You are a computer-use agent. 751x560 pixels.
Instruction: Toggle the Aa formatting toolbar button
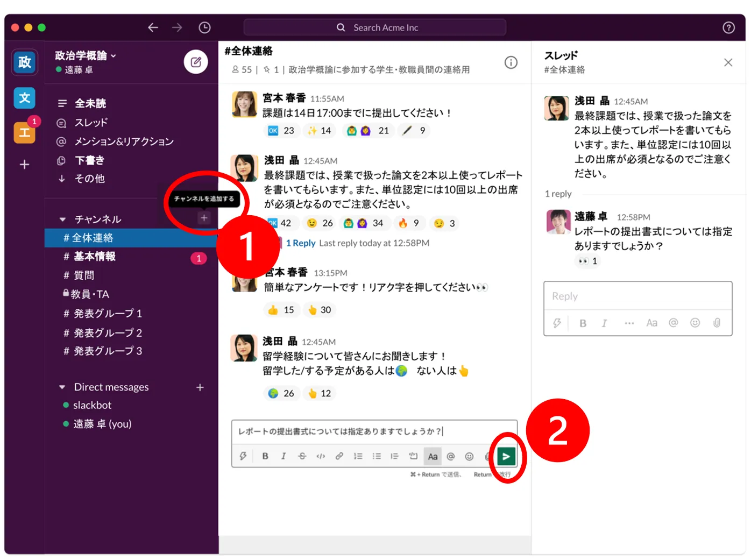pyautogui.click(x=433, y=456)
